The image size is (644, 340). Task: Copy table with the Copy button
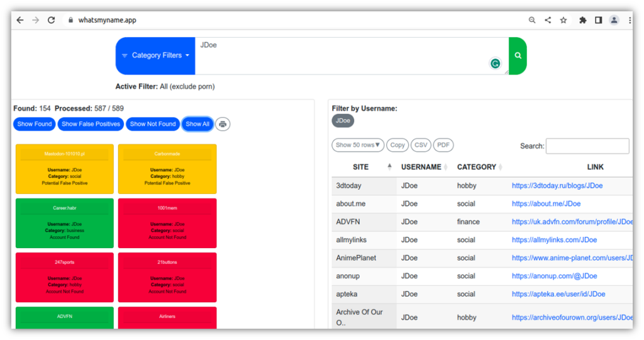click(x=397, y=145)
